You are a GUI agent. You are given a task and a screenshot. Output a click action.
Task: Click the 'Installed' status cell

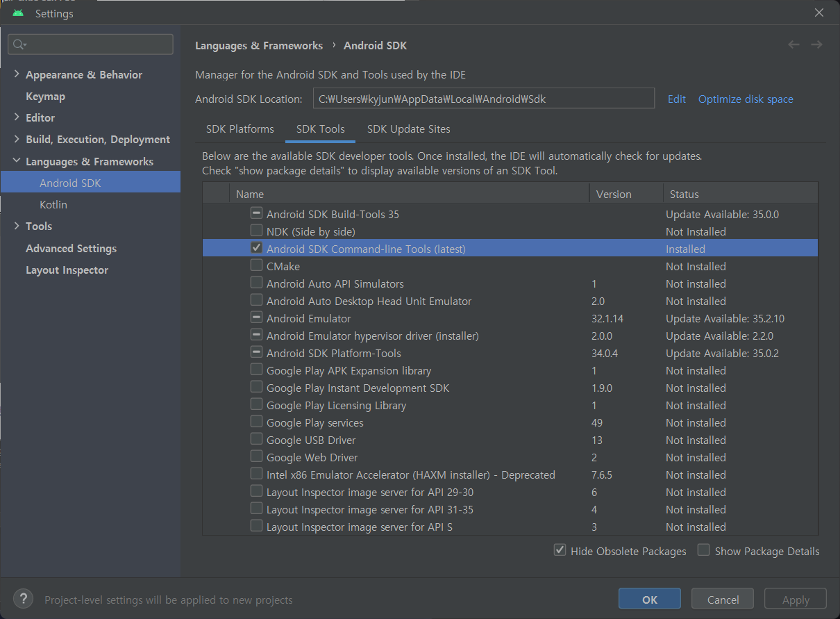685,249
